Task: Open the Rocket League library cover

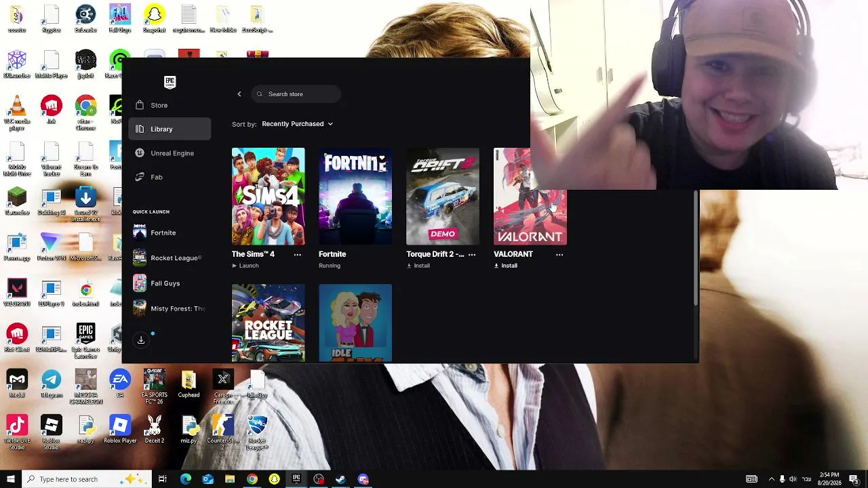Action: pos(268,323)
